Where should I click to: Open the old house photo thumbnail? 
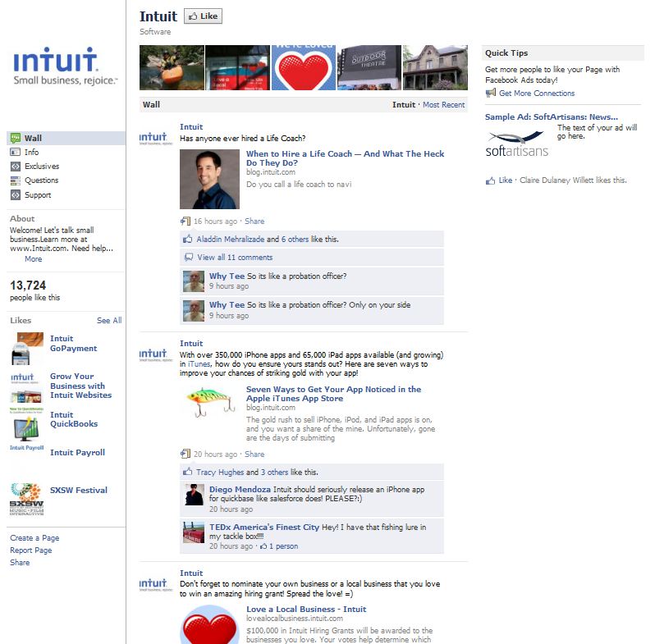click(x=435, y=67)
